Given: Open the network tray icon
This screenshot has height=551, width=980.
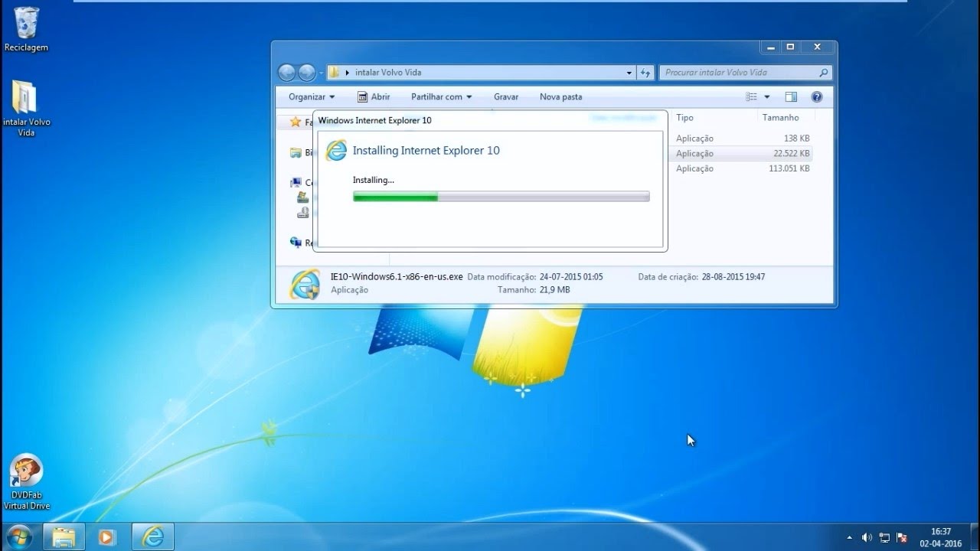Looking at the screenshot, I should pyautogui.click(x=884, y=537).
